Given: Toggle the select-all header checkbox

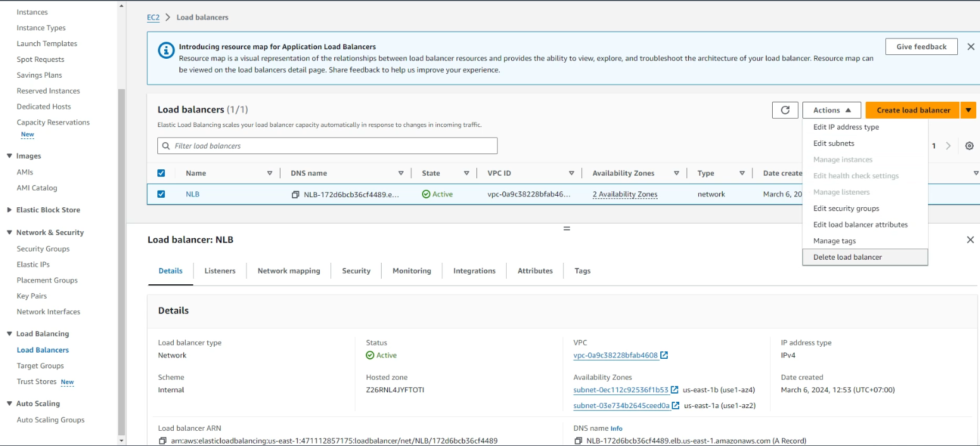Looking at the screenshot, I should pyautogui.click(x=161, y=173).
